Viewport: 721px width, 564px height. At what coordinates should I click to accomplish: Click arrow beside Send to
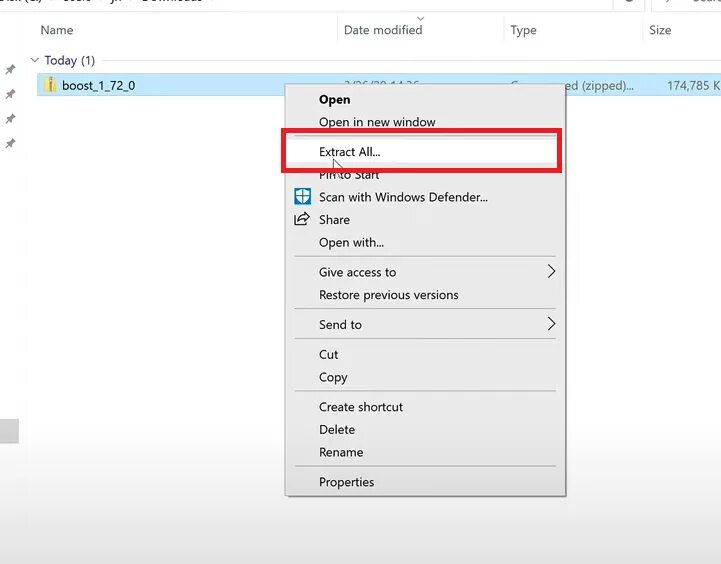[x=551, y=324]
